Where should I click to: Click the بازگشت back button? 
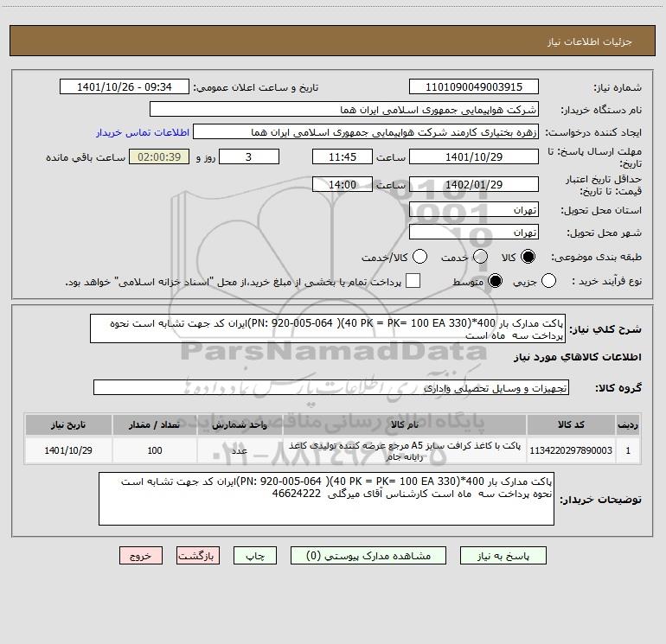[199, 558]
